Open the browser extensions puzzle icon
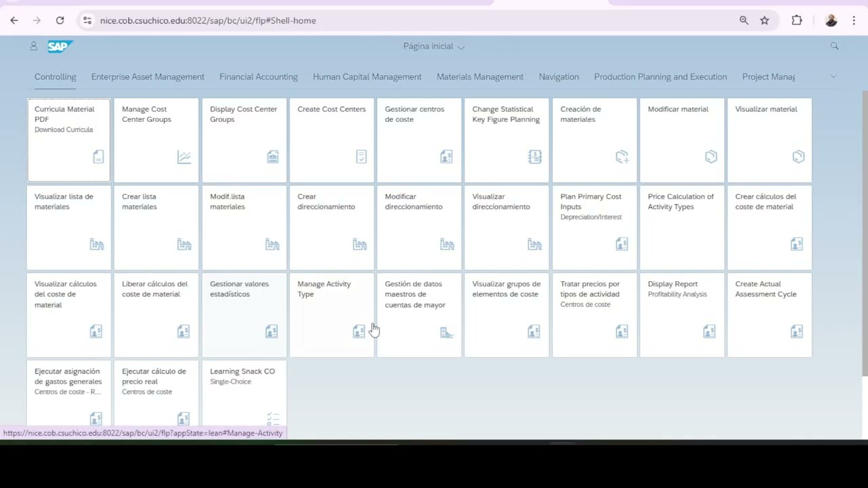Screen dimensions: 868x488 click(797, 20)
